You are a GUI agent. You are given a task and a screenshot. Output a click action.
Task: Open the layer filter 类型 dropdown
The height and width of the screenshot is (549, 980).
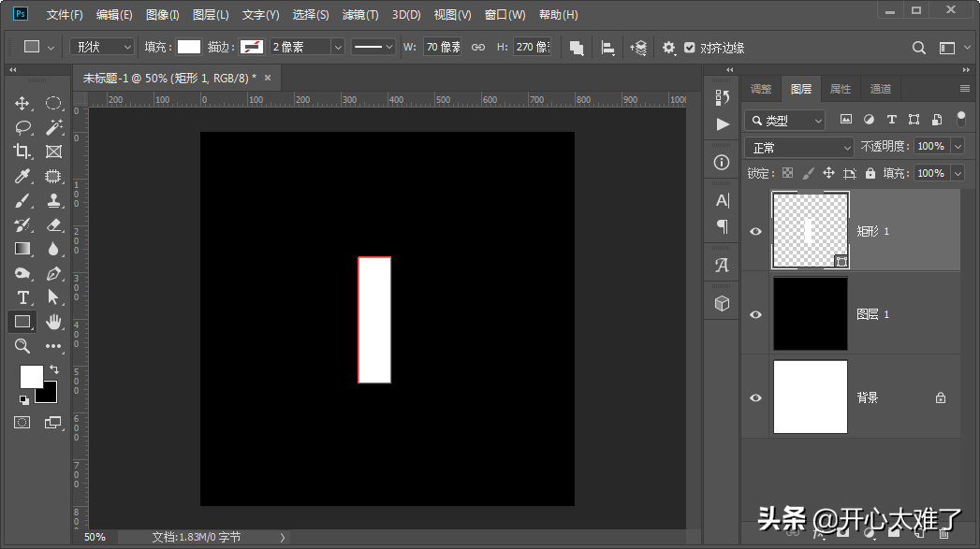click(x=785, y=120)
